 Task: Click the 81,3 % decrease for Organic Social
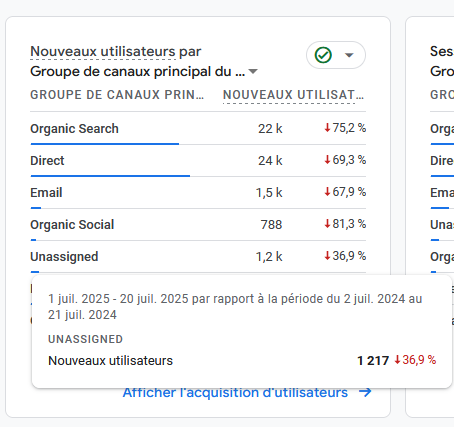(345, 224)
